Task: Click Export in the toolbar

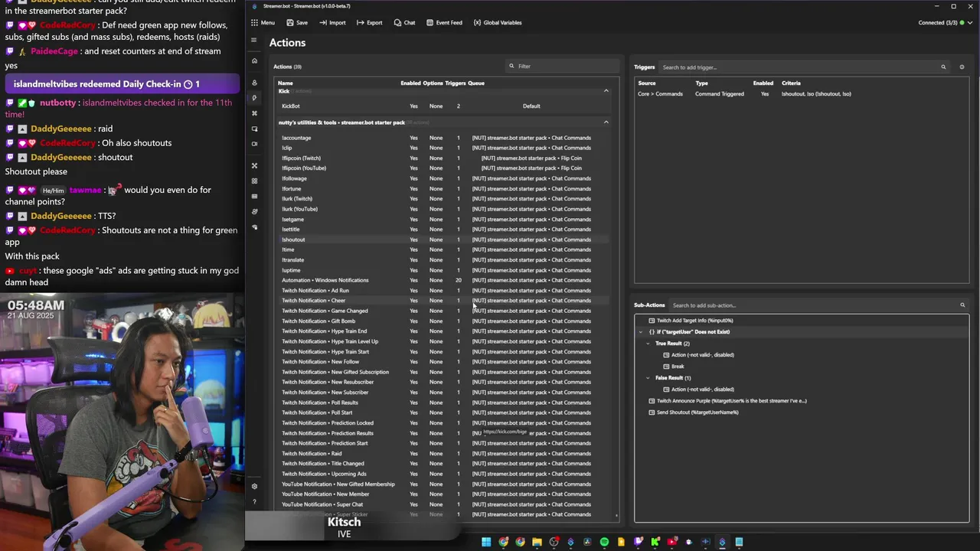Action: 369,23
